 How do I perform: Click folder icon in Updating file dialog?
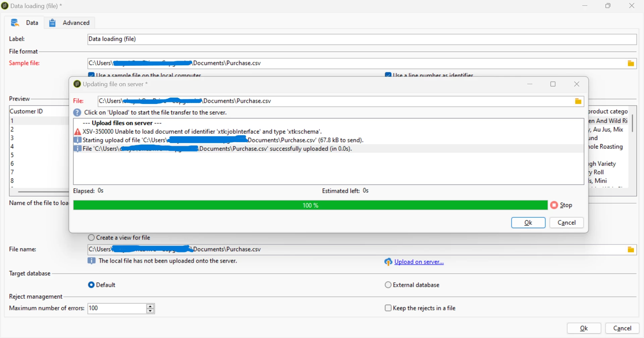pos(578,101)
